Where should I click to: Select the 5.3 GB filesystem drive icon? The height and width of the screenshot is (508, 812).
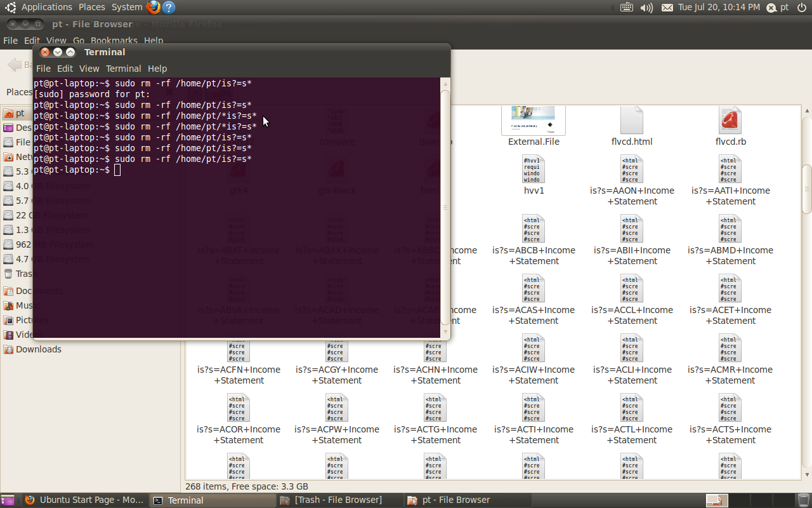pos(8,171)
